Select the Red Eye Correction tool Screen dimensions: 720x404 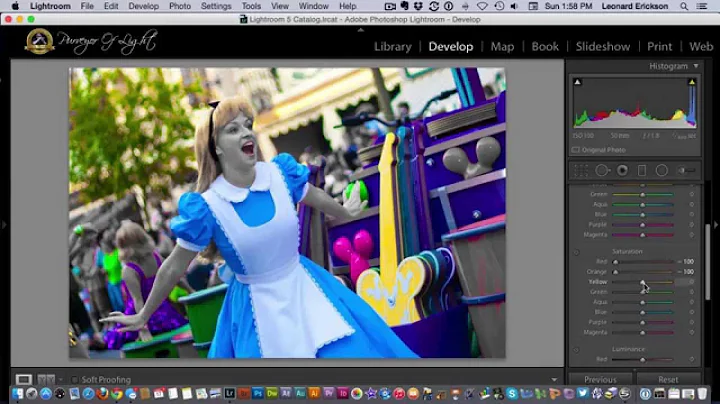[x=622, y=170]
